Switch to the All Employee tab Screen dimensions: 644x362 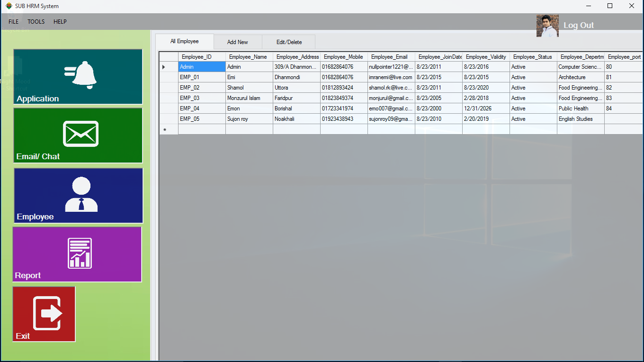coord(185,41)
